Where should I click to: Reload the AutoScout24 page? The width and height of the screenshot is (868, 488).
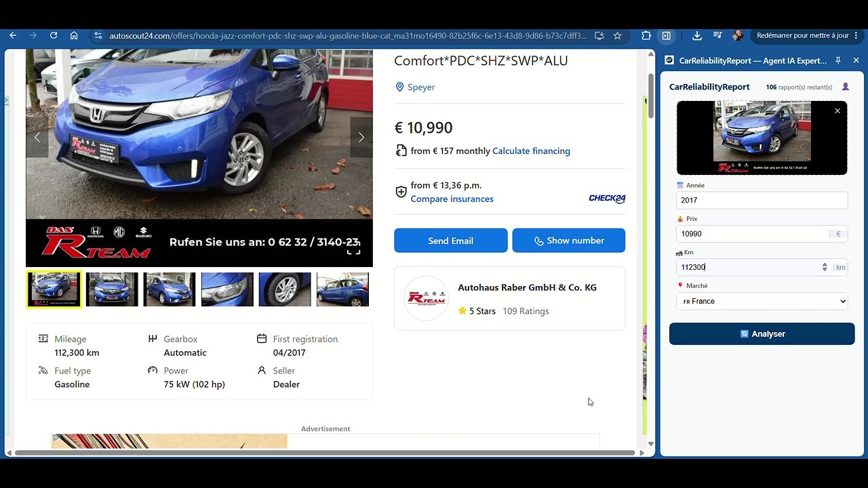coord(54,35)
